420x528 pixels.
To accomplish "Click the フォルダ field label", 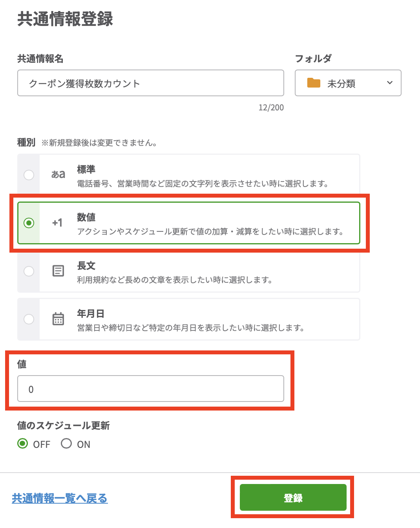I will click(x=313, y=59).
